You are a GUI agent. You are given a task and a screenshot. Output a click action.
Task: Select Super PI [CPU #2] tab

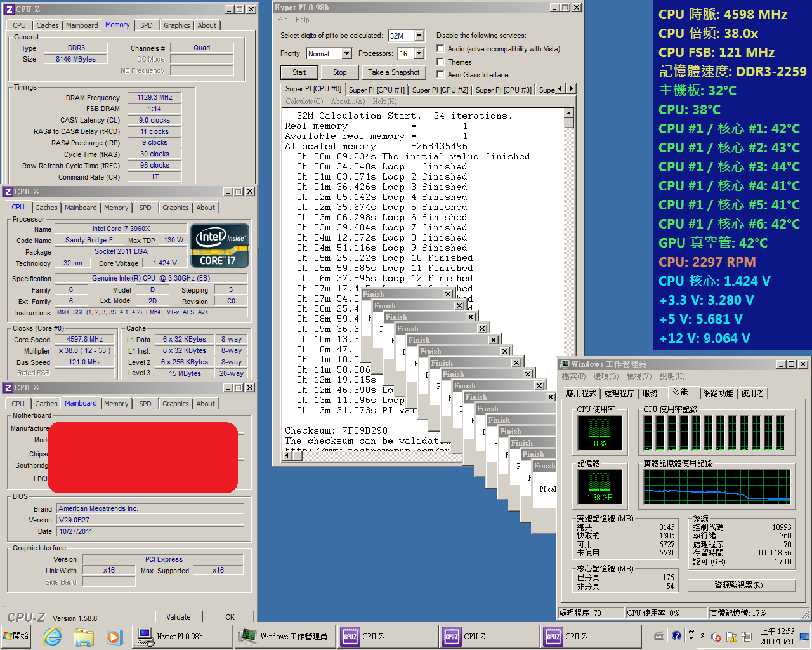(x=440, y=90)
